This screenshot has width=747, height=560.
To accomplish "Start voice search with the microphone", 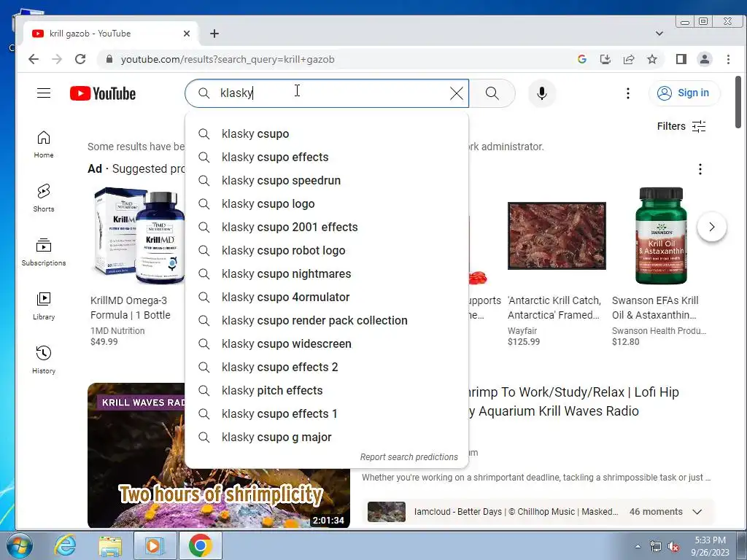I will click(542, 93).
